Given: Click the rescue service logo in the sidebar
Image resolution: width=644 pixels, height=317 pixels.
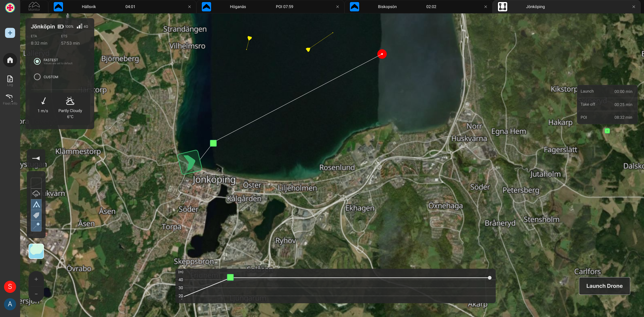Looking at the screenshot, I should 10,8.
